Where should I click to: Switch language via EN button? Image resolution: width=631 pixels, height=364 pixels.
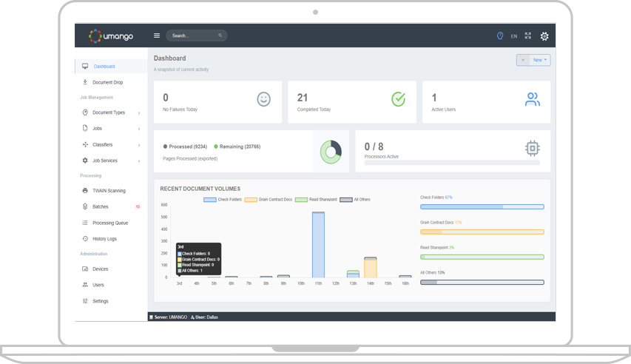click(x=514, y=36)
